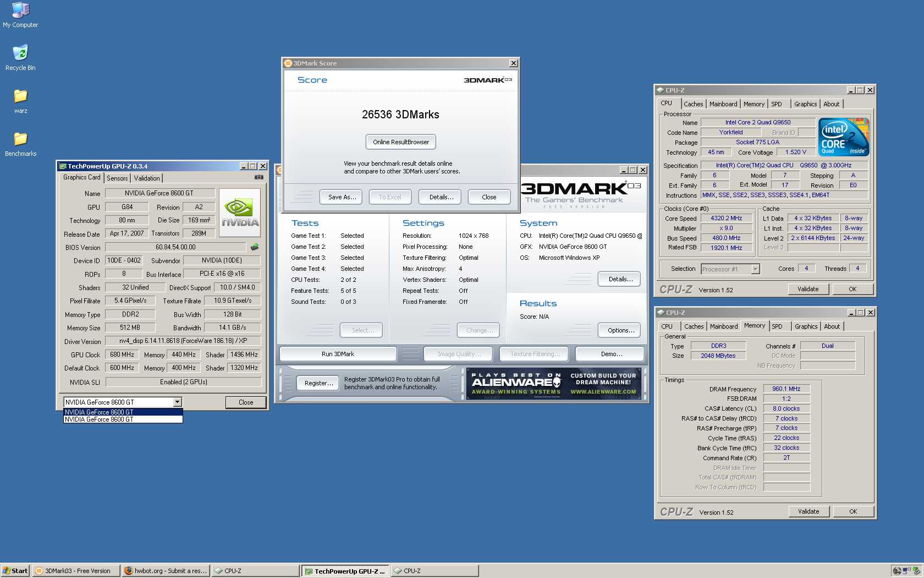Click Register button in 3DMark03
This screenshot has width=924, height=578.
(x=318, y=383)
